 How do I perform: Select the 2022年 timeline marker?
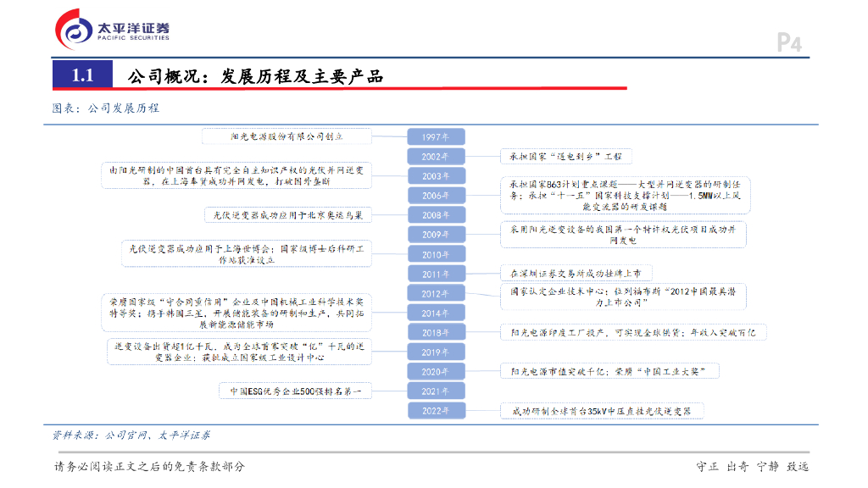pos(436,411)
